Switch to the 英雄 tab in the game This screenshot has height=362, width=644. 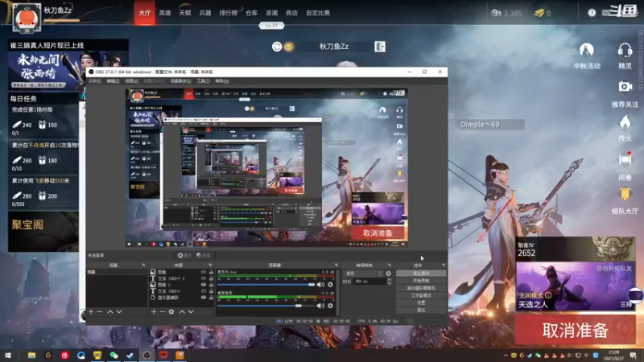click(165, 13)
